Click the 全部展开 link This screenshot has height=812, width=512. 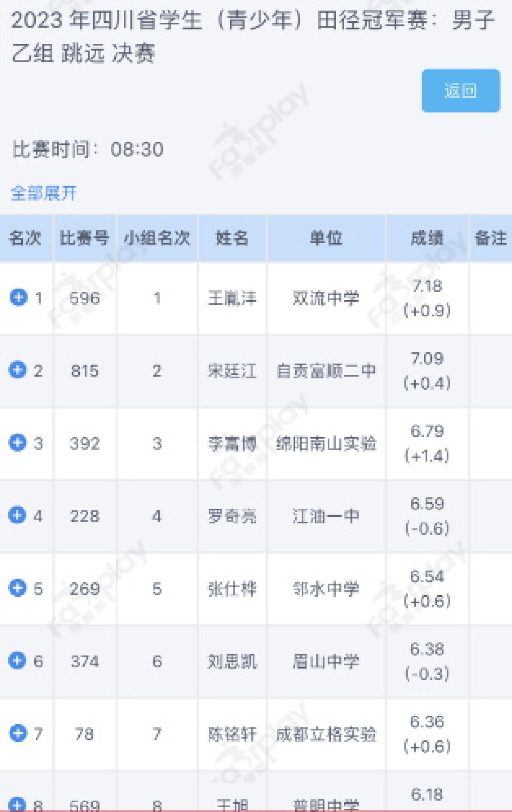coord(44,193)
